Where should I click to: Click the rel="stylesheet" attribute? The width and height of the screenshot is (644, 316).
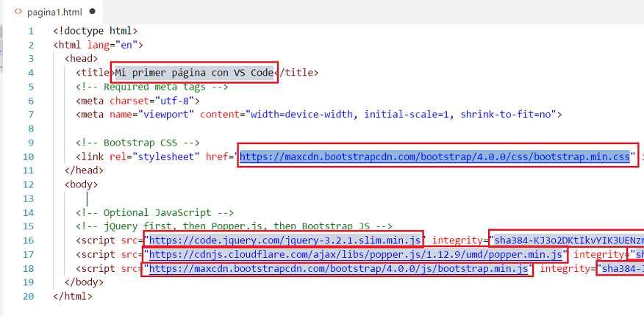click(154, 157)
